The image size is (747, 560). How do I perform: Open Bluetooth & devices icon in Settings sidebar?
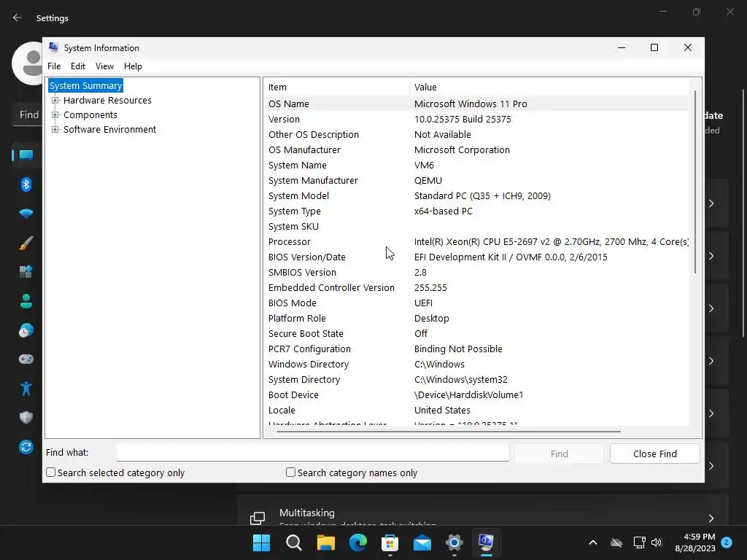tap(26, 184)
